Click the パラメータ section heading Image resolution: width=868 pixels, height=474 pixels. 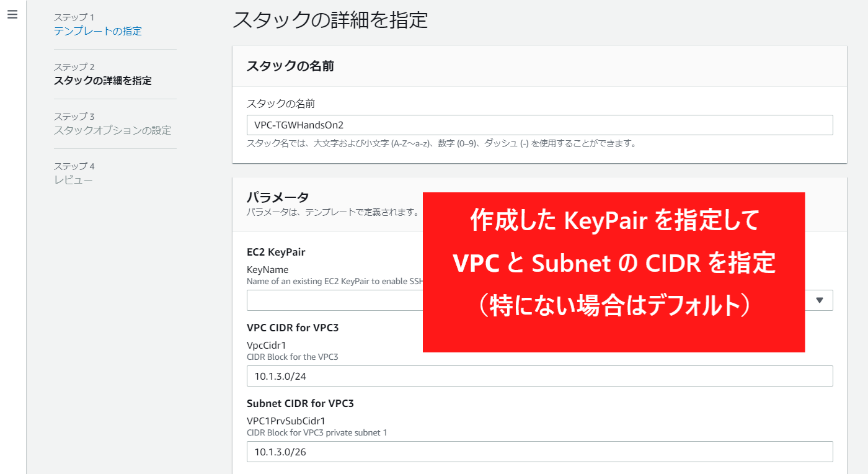point(278,197)
